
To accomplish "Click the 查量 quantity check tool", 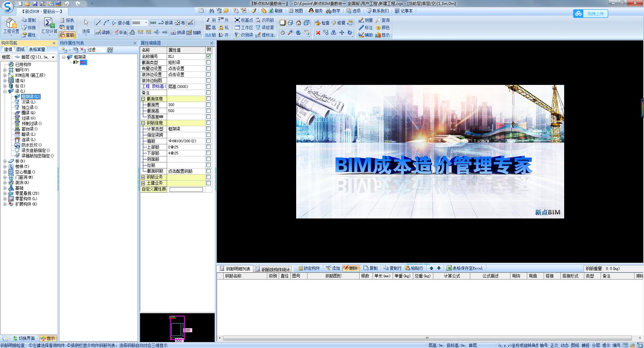I will [x=67, y=28].
